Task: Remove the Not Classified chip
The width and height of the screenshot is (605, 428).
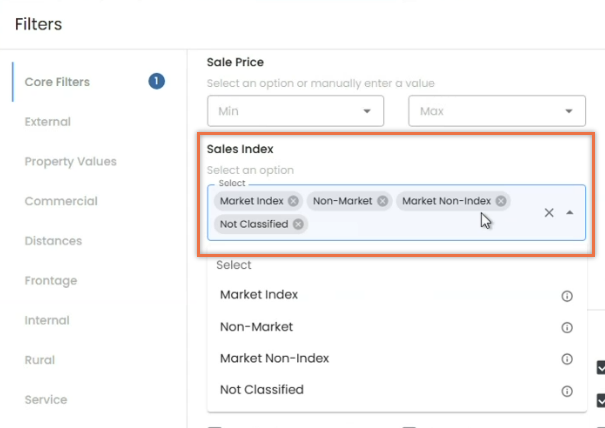Action: [x=298, y=224]
